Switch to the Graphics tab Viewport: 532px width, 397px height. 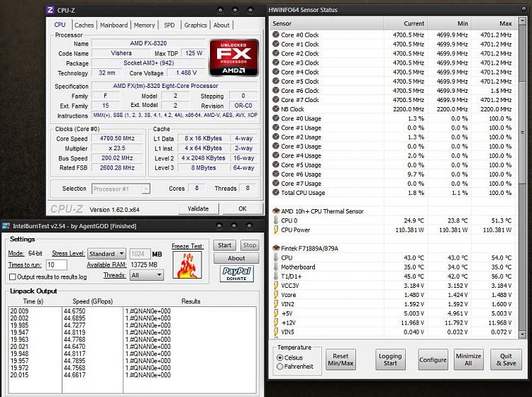coord(196,25)
